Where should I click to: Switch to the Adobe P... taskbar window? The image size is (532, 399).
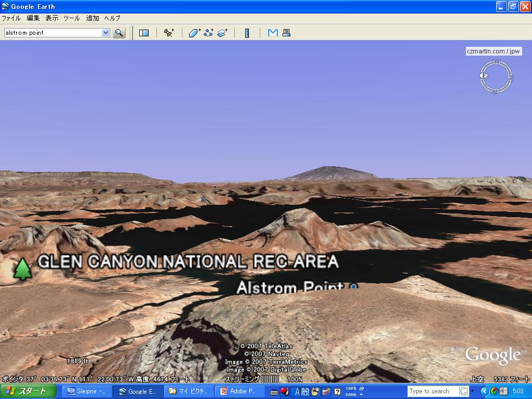point(240,391)
